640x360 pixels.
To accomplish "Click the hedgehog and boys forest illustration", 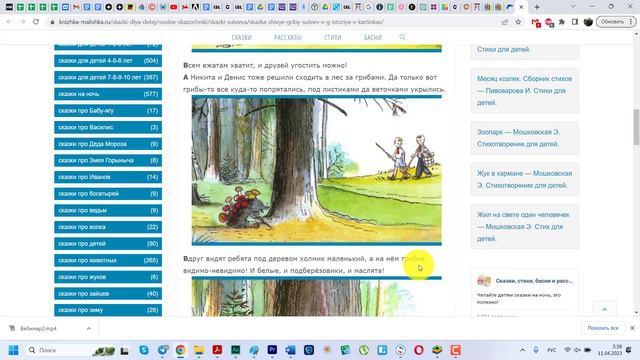I will pyautogui.click(x=317, y=171).
